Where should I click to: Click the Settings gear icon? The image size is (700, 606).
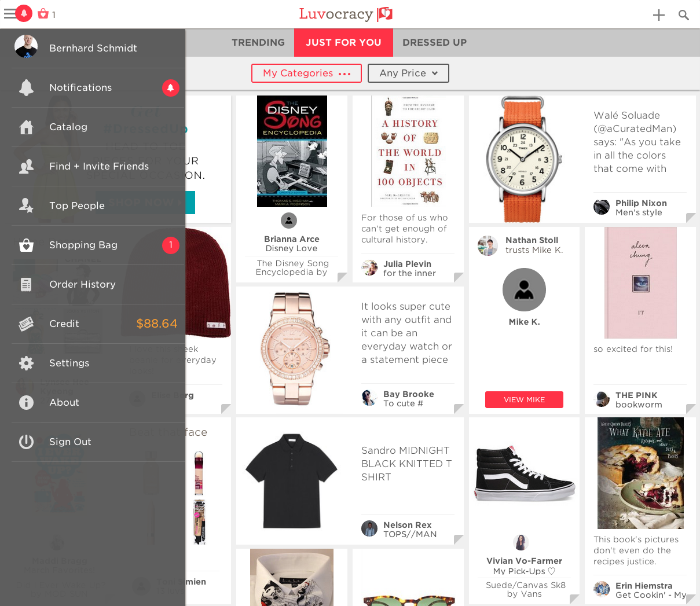tap(26, 363)
